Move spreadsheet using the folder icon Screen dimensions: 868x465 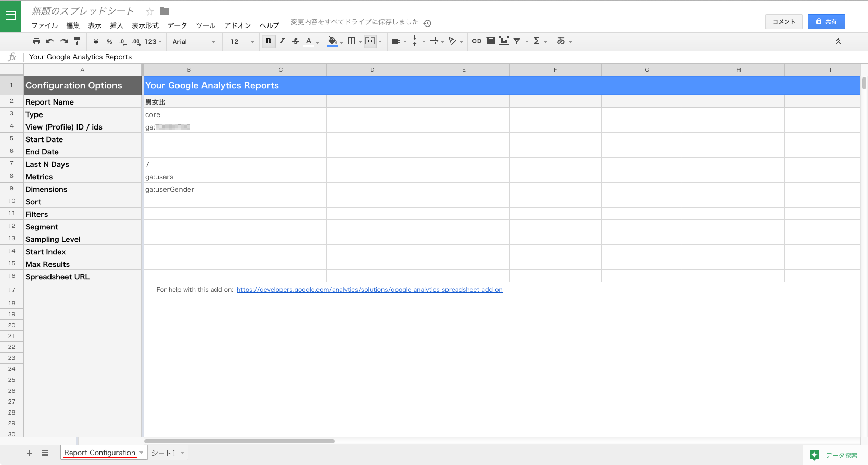[x=164, y=11]
